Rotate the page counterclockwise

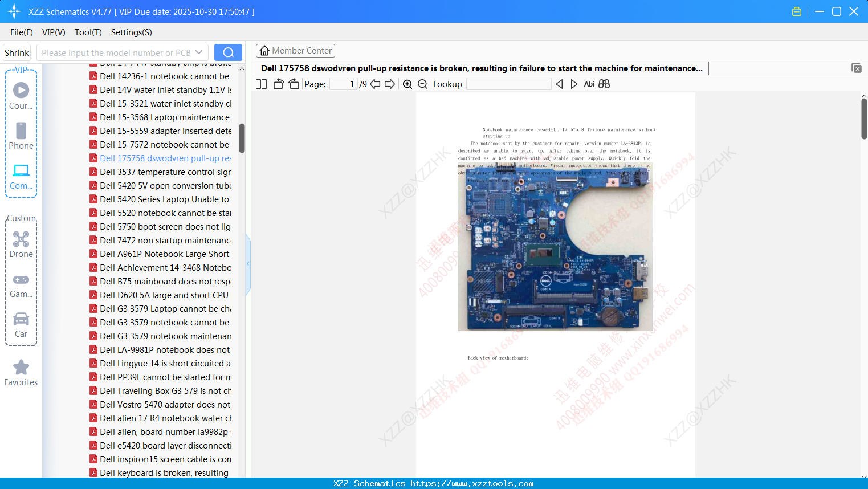(279, 84)
